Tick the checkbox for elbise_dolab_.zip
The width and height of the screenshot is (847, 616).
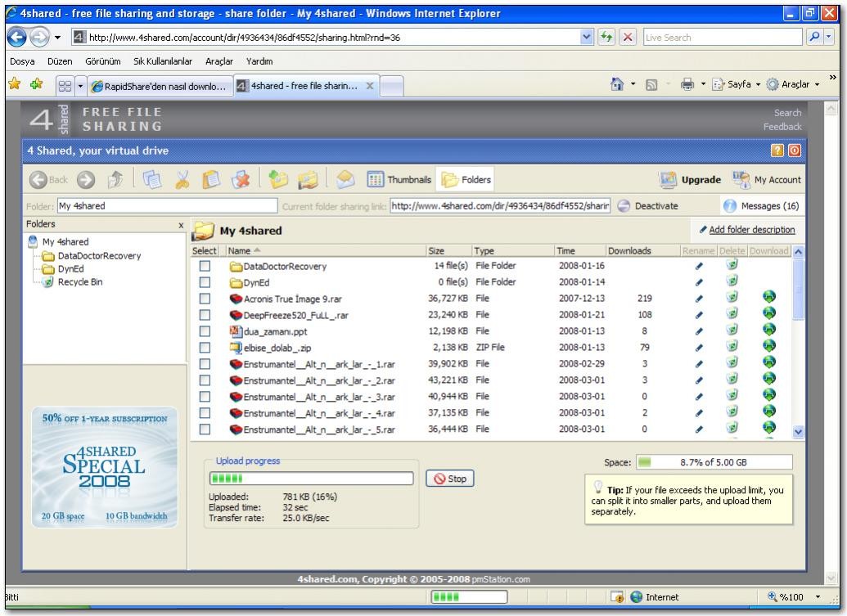(205, 347)
